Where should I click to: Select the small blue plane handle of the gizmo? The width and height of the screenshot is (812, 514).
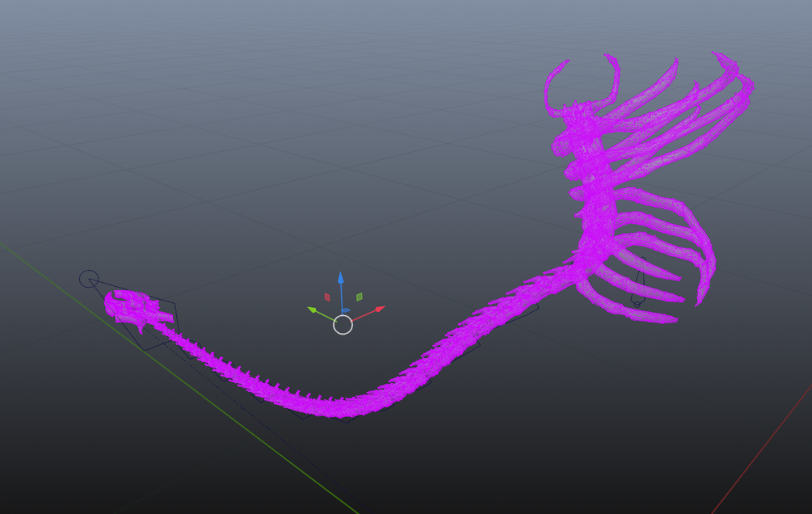(x=346, y=311)
